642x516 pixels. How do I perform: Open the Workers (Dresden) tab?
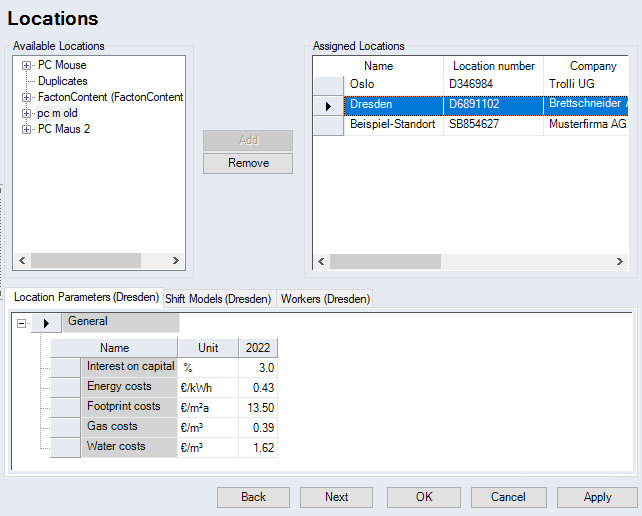click(x=324, y=298)
